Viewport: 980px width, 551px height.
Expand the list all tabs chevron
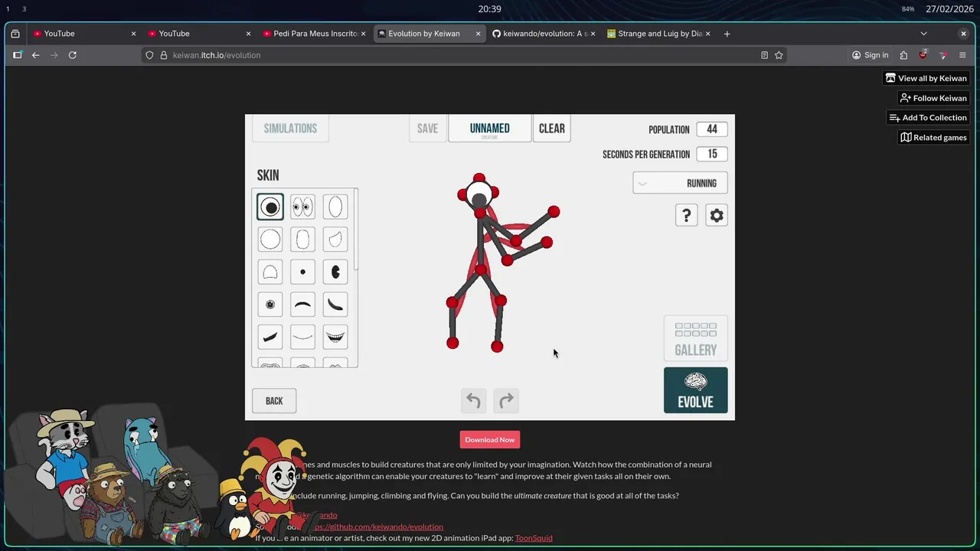(923, 34)
